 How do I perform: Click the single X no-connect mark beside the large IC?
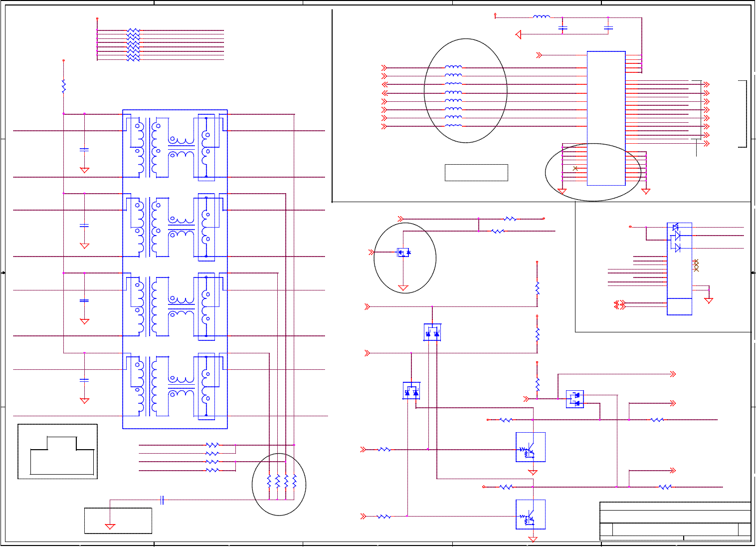click(575, 169)
